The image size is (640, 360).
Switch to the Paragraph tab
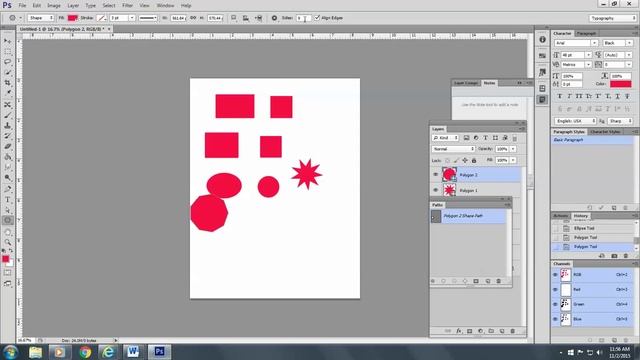pyautogui.click(x=586, y=33)
